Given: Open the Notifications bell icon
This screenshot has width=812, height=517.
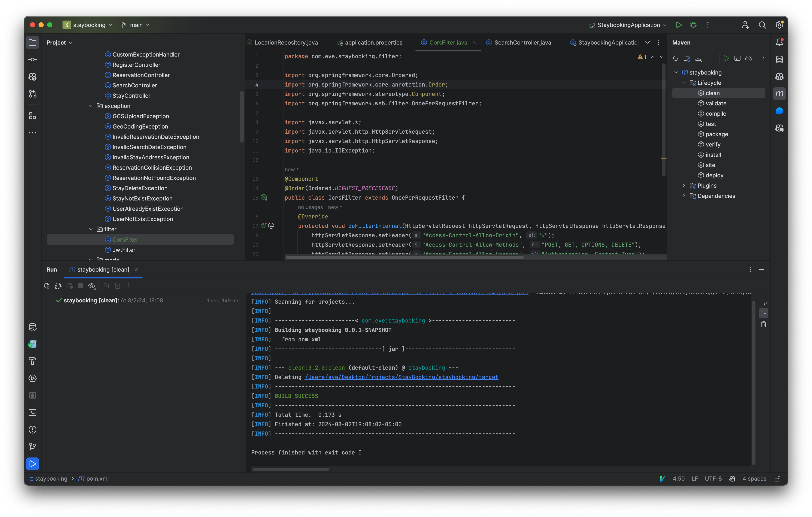Looking at the screenshot, I should [779, 42].
